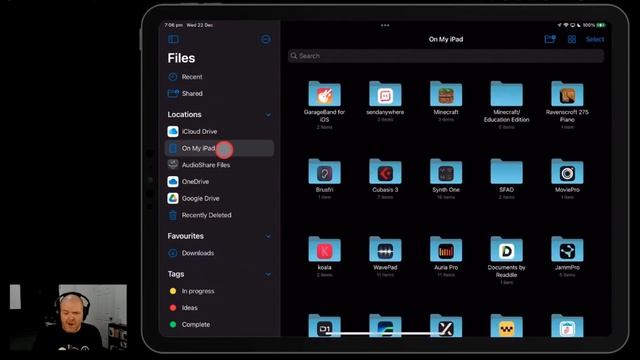
Task: Tap the battery indicator
Action: point(601,25)
